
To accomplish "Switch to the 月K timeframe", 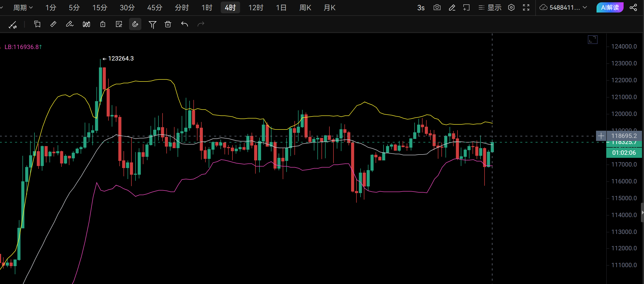I will pyautogui.click(x=330, y=8).
